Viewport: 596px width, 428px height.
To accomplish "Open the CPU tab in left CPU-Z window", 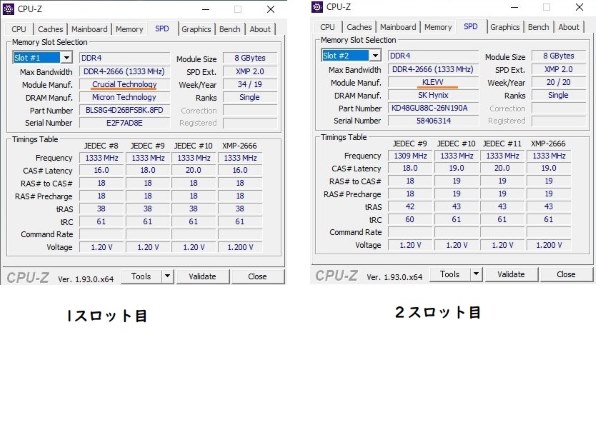I will click(19, 29).
